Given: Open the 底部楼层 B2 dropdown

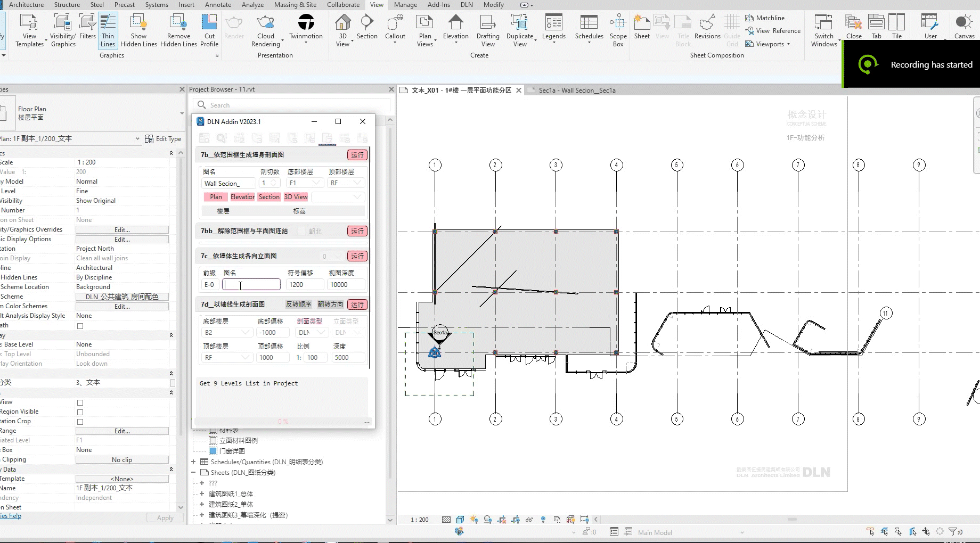Looking at the screenshot, I should [x=226, y=333].
